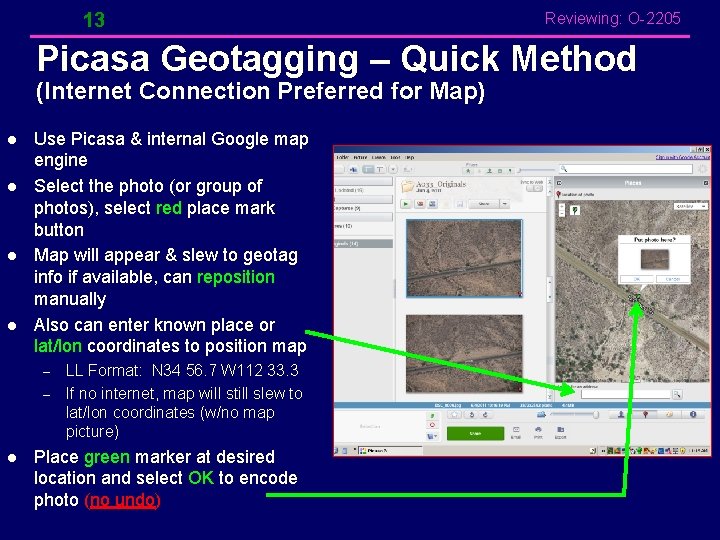
Task: Switch library to flat folder view
Action: pyautogui.click(x=367, y=169)
